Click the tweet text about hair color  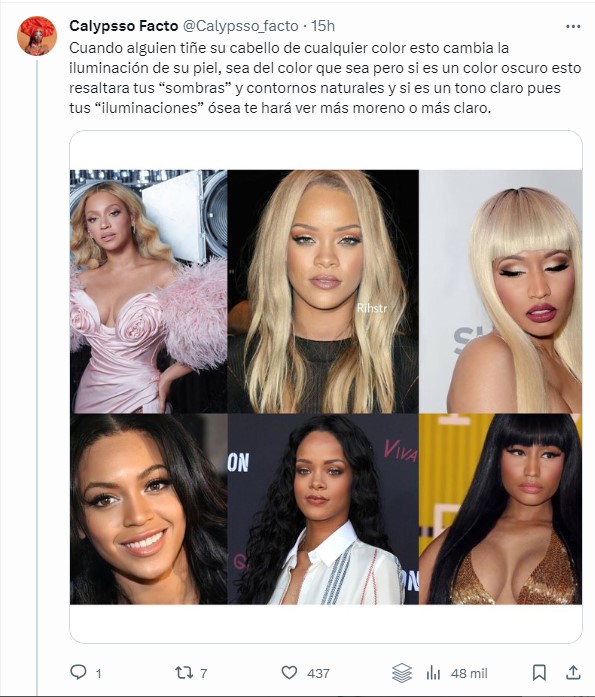pyautogui.click(x=325, y=78)
